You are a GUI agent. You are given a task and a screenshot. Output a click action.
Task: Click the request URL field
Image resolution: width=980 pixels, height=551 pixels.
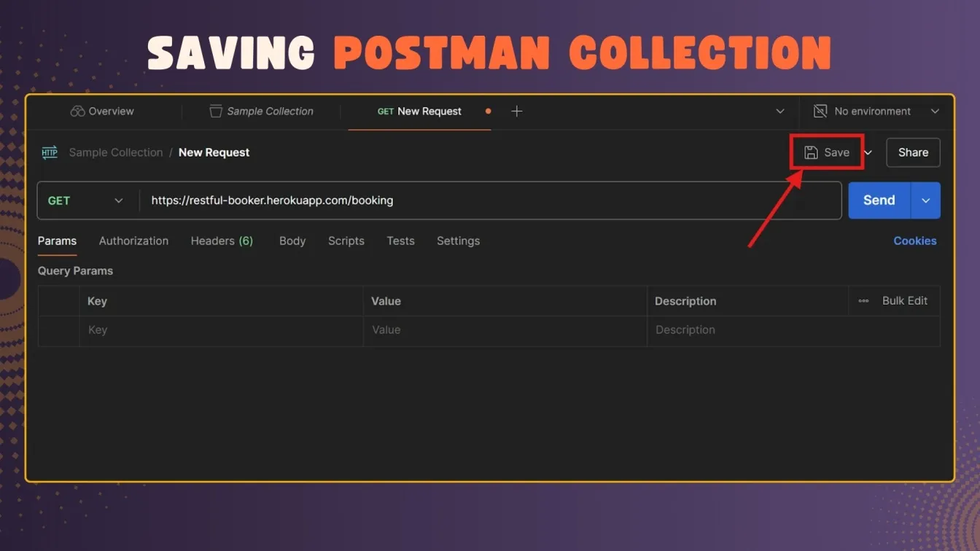[490, 200]
